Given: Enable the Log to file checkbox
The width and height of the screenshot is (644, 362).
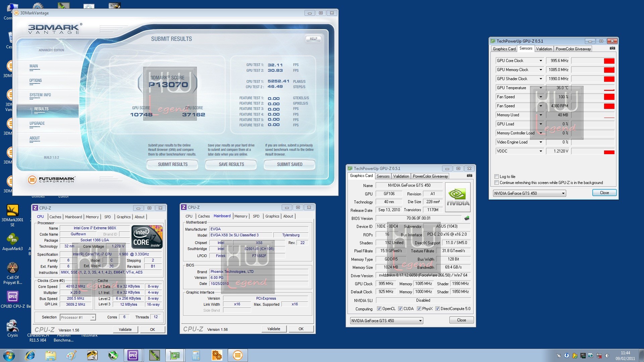Looking at the screenshot, I should [496, 176].
